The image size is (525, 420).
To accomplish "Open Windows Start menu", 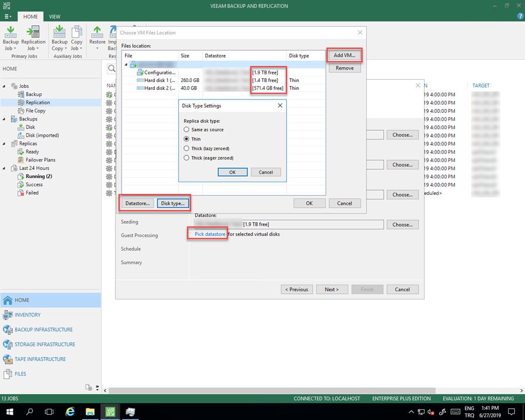I will point(9,412).
